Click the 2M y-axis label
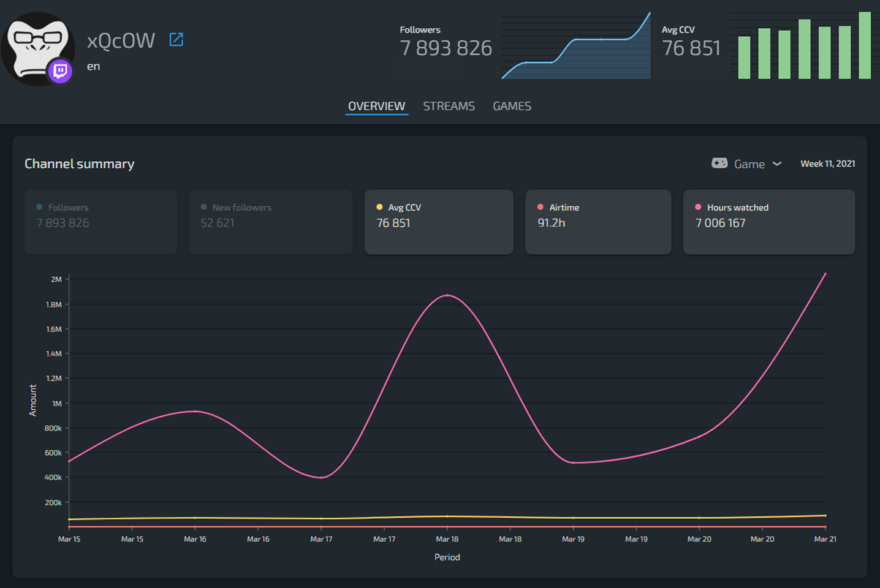This screenshot has width=880, height=588. [56, 279]
